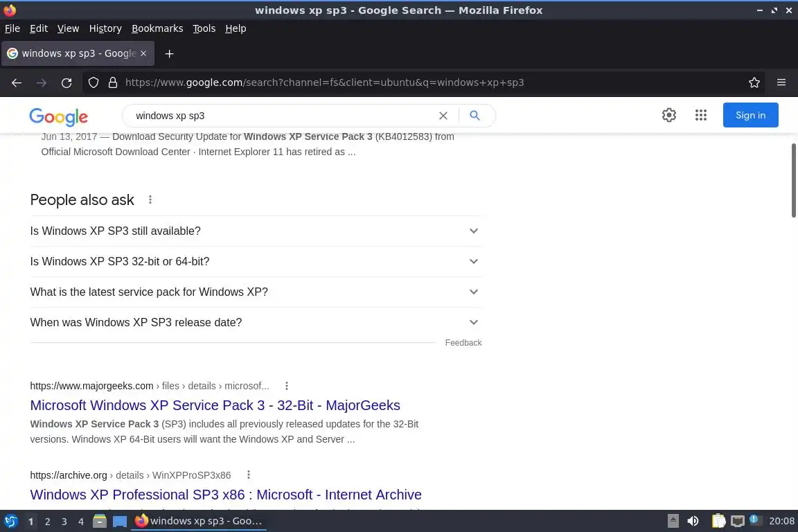The image size is (798, 532).
Task: Click the majorgeeks.com breadcrumb URL
Action: (150, 386)
